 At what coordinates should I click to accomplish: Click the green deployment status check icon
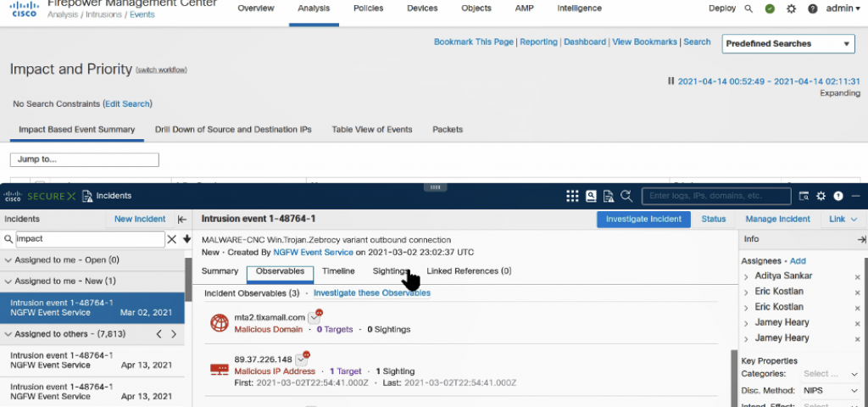(x=770, y=8)
